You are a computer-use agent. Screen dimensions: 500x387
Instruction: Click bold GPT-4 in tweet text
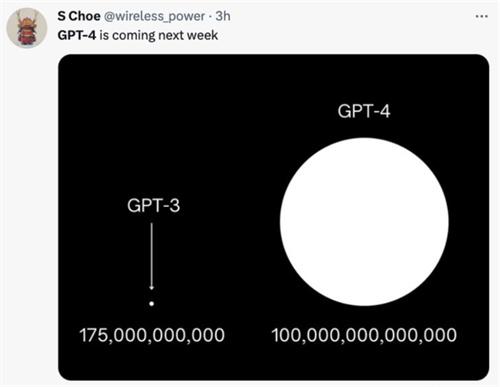(77, 35)
